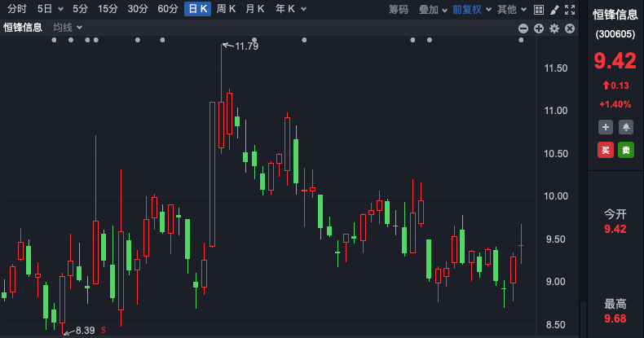
Task: Click the green 卖 sell button
Action: click(x=626, y=150)
